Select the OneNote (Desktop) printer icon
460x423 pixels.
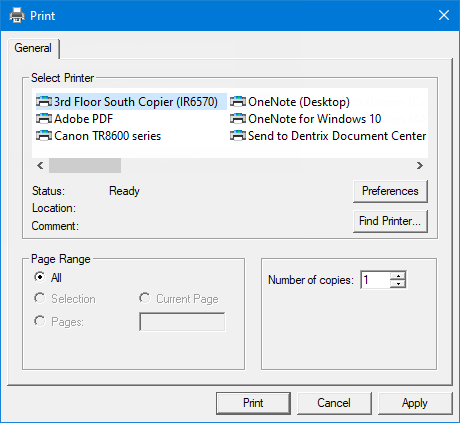click(x=238, y=101)
